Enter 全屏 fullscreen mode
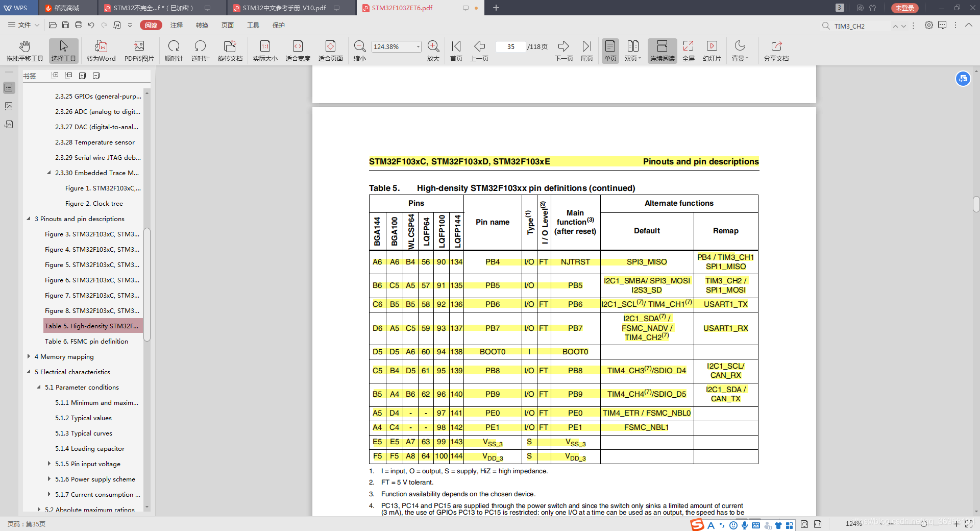The image size is (980, 531). 689,51
